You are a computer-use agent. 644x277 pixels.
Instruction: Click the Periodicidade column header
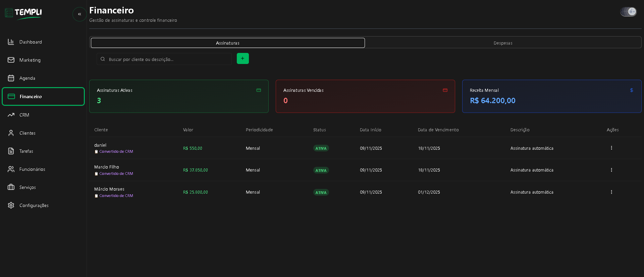[x=259, y=130]
